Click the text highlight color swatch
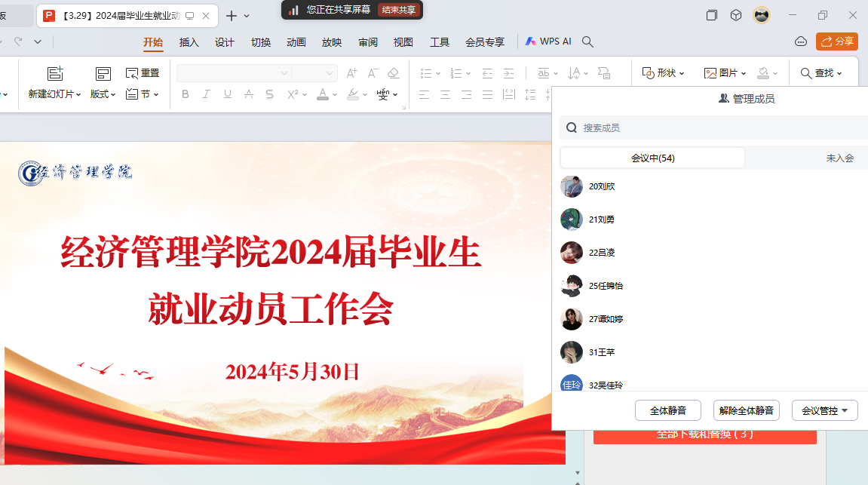Screen dimensions: 868x485 click(x=353, y=94)
